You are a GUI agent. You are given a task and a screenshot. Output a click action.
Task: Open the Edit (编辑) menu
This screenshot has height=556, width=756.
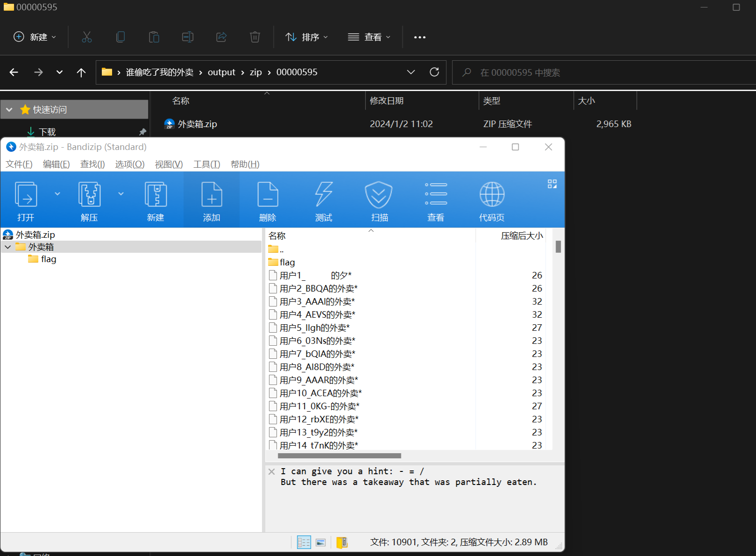(x=56, y=164)
